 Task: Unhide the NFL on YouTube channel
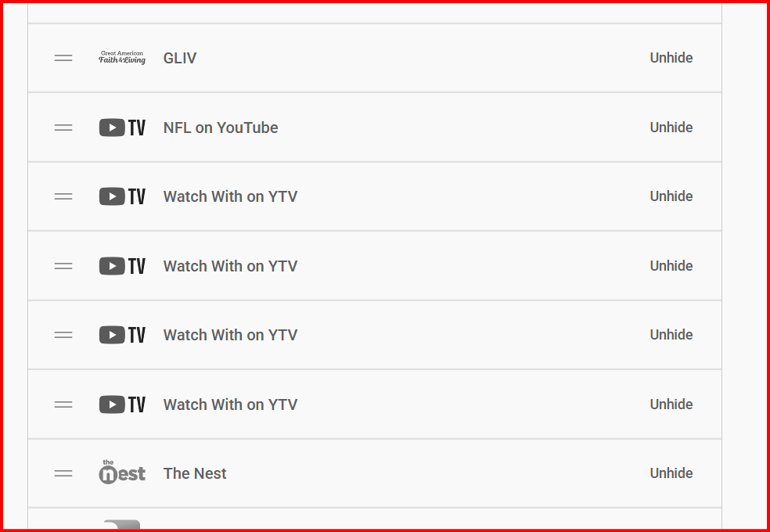coord(671,128)
